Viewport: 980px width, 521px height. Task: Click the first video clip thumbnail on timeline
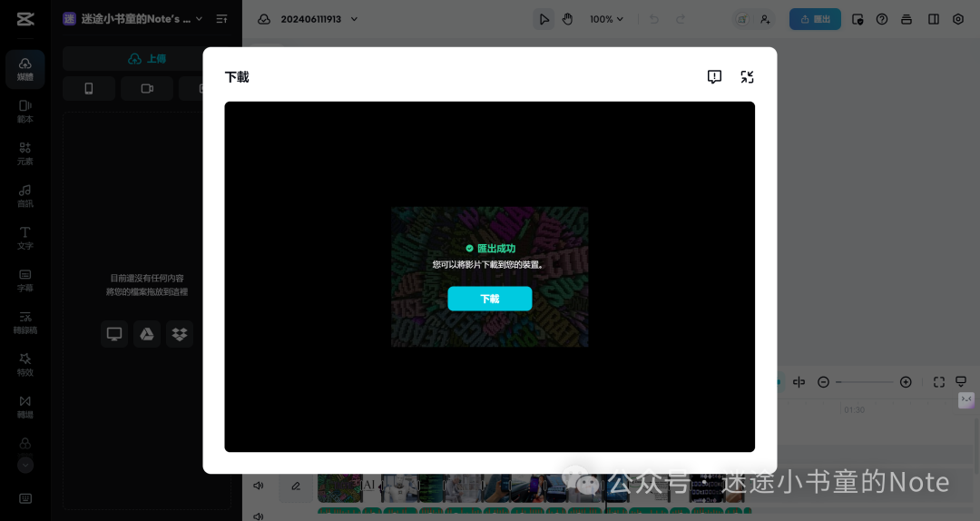[x=340, y=487]
